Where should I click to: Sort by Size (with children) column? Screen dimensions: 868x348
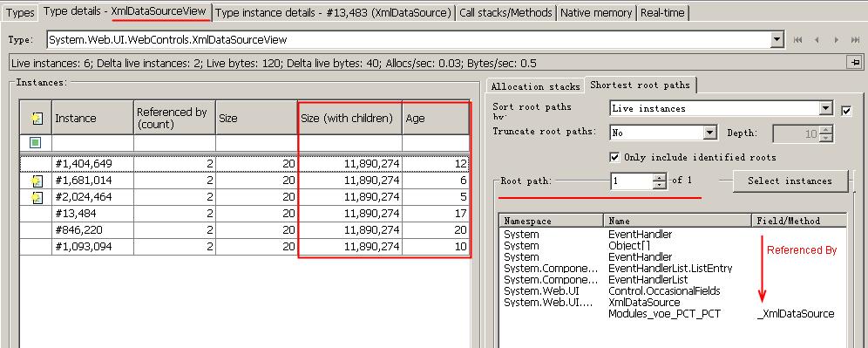pos(349,118)
